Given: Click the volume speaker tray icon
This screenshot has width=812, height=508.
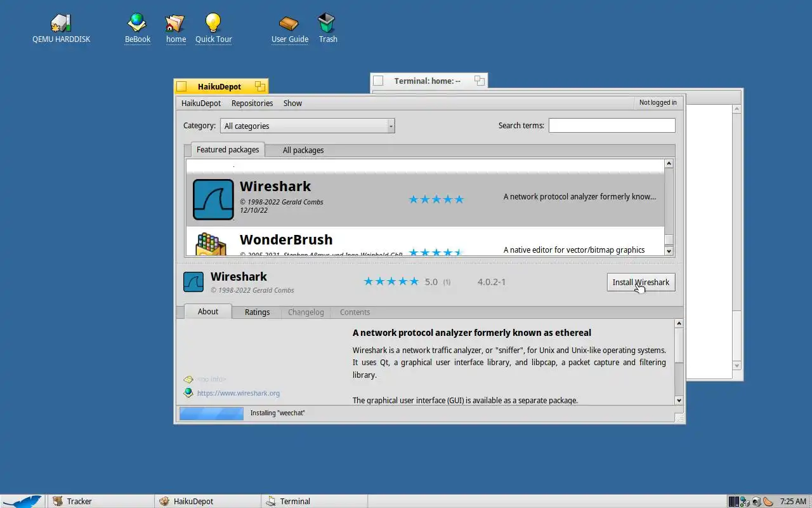Looking at the screenshot, I should point(756,502).
